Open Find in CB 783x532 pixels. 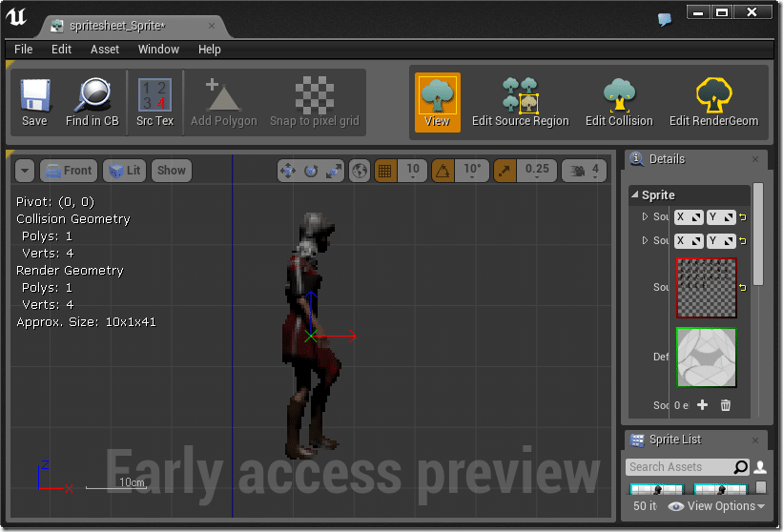(x=93, y=101)
